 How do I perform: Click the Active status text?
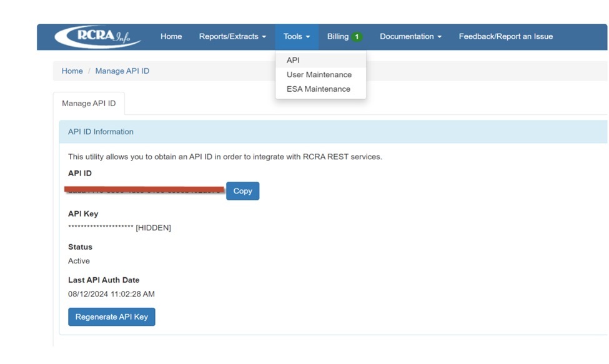coord(79,261)
